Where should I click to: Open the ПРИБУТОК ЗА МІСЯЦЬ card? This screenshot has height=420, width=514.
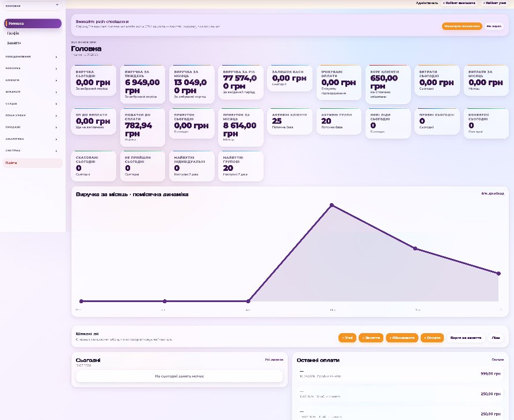(x=241, y=127)
